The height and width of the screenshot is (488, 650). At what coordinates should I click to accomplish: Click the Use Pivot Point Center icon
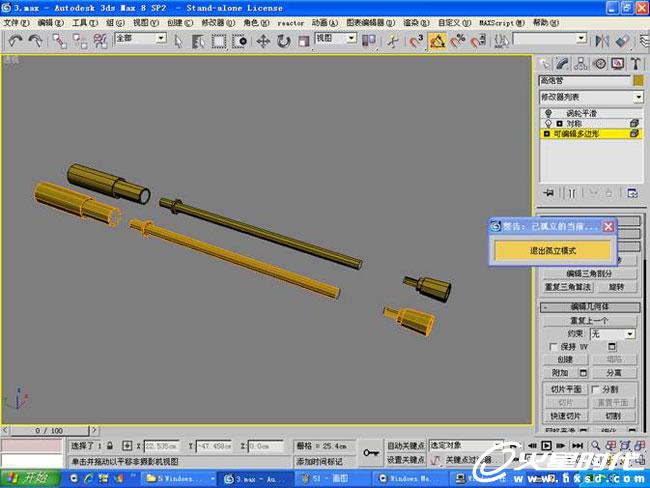pos(369,41)
